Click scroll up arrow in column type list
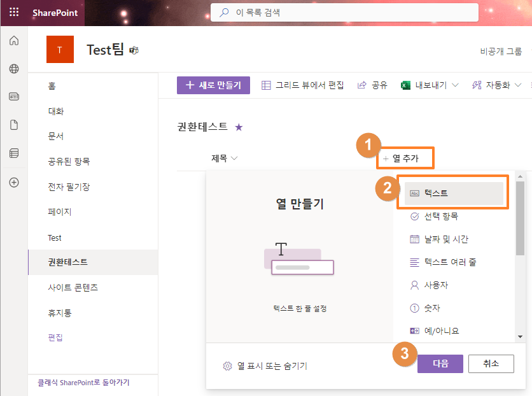 (520, 176)
